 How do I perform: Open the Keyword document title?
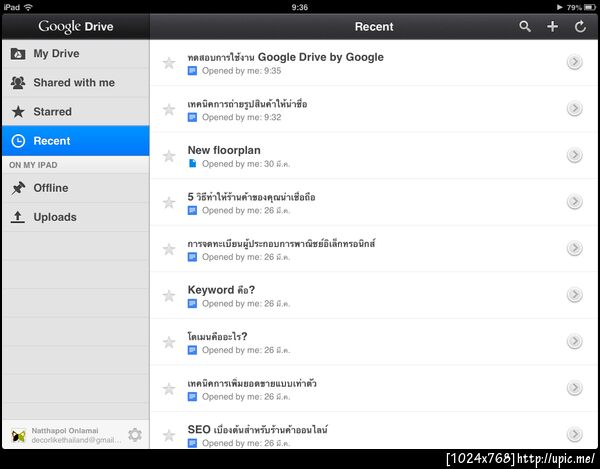tap(221, 290)
